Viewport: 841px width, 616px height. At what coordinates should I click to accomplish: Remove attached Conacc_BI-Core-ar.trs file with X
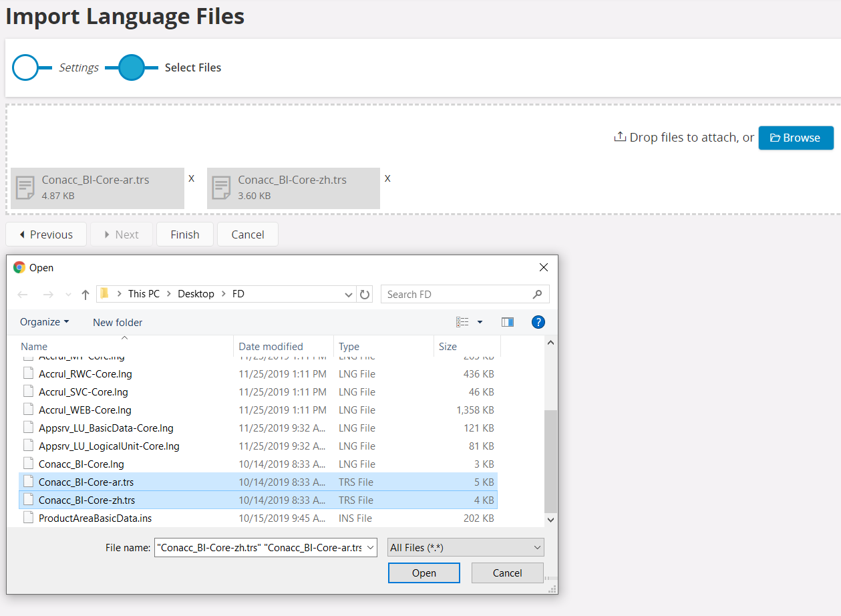192,178
